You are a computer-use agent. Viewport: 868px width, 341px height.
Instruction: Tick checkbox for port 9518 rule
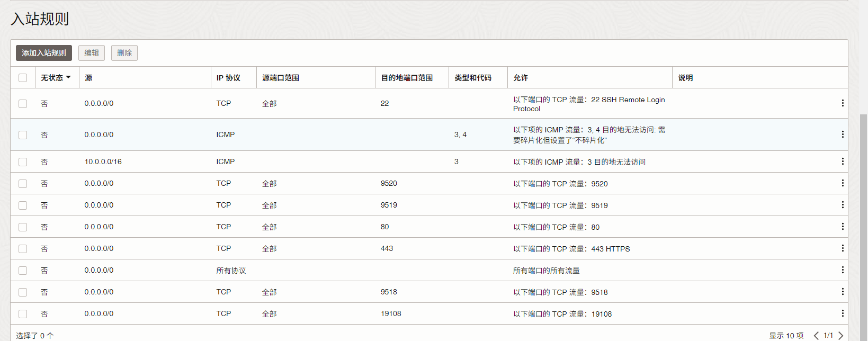23,292
